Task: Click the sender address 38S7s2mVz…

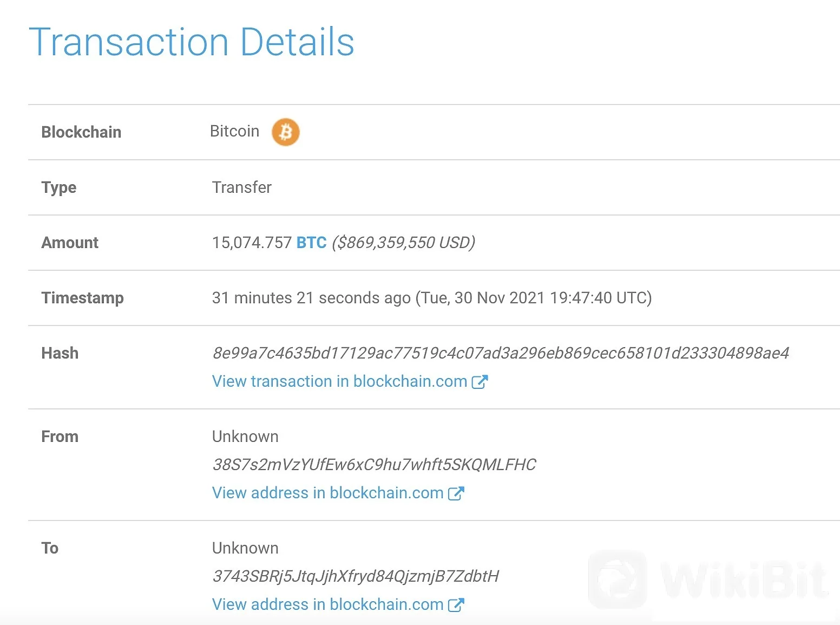Action: (x=374, y=465)
